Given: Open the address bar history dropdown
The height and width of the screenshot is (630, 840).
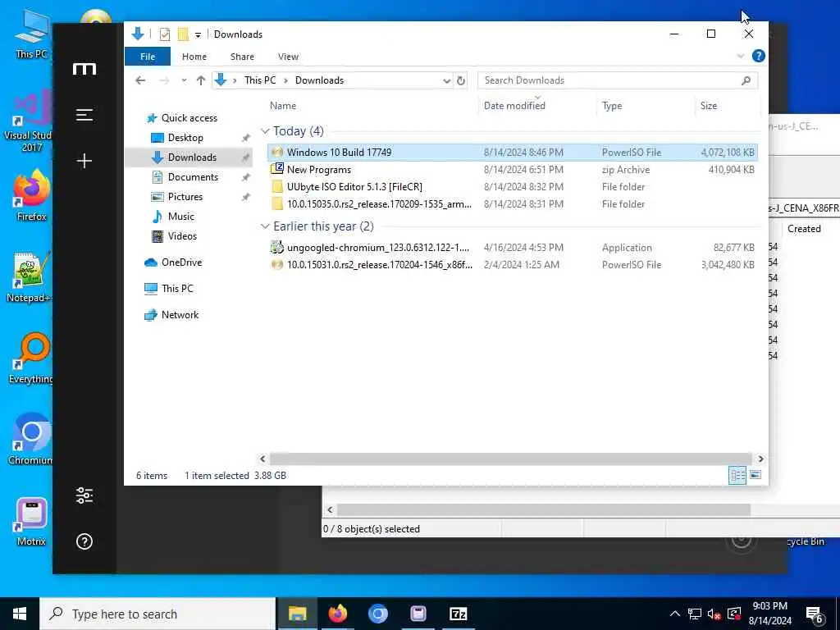Looking at the screenshot, I should pyautogui.click(x=446, y=80).
